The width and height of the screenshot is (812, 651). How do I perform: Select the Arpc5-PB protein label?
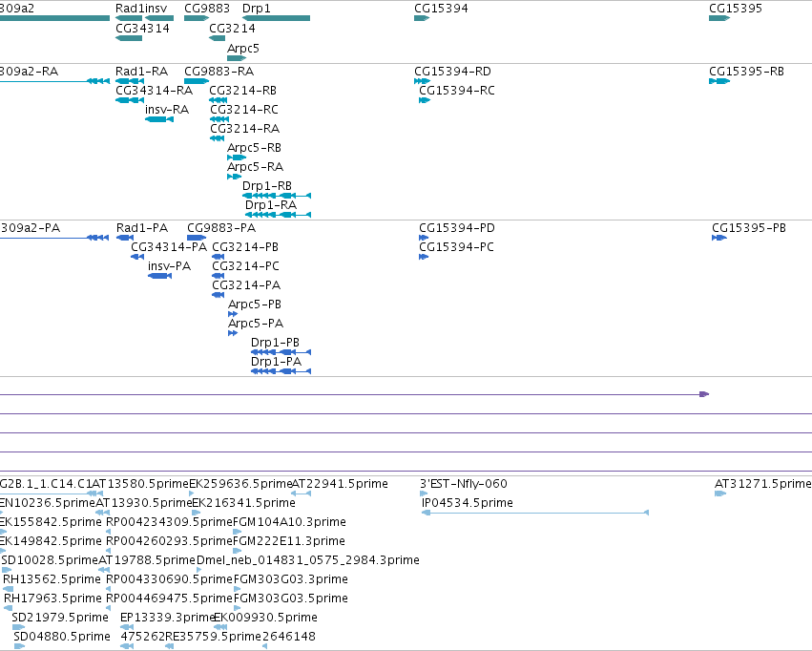click(x=254, y=304)
